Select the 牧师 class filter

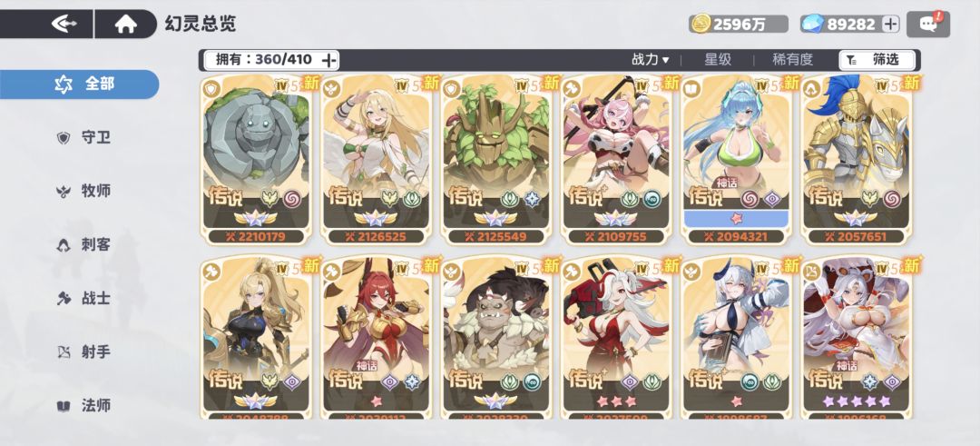point(83,192)
